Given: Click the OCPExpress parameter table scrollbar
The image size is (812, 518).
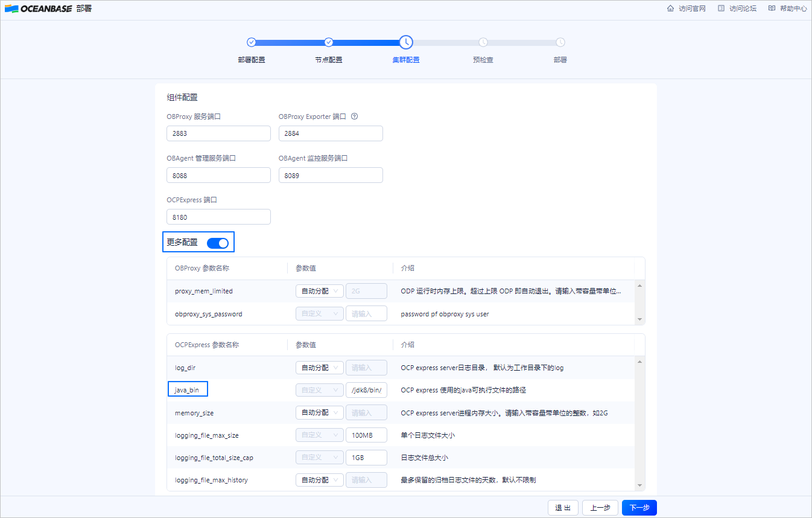Looking at the screenshot, I should 640,423.
